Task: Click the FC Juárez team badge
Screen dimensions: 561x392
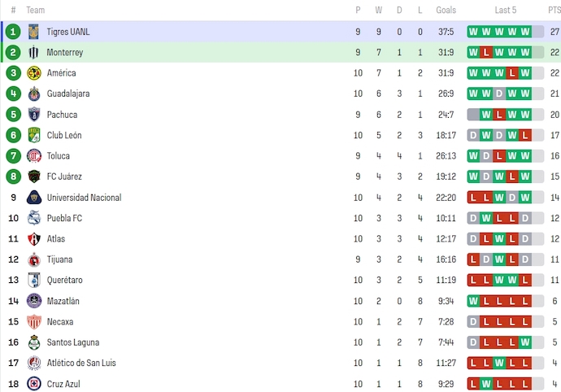Action: tap(34, 176)
